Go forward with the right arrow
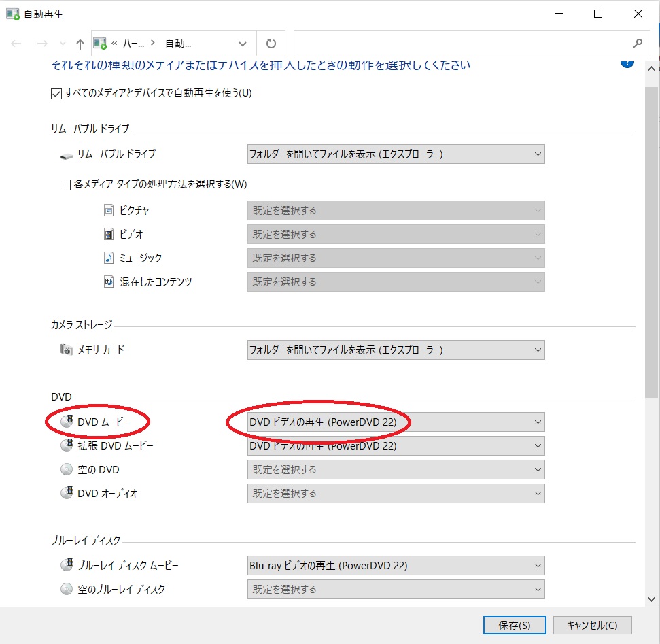 tap(42, 44)
